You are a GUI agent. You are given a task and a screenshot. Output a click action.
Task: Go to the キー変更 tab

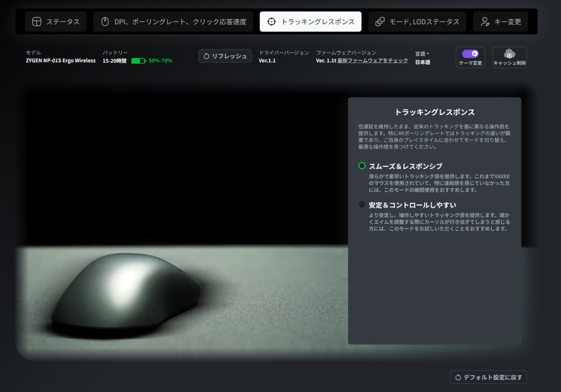501,21
